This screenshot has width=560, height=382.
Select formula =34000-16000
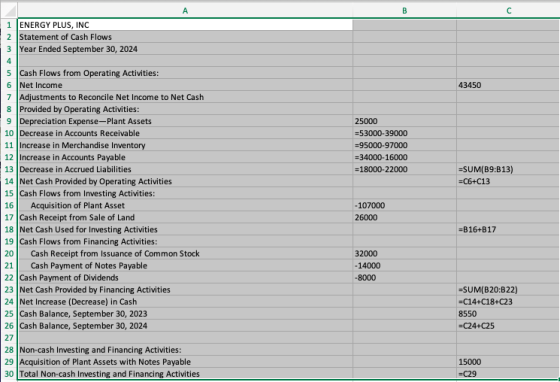(x=404, y=157)
